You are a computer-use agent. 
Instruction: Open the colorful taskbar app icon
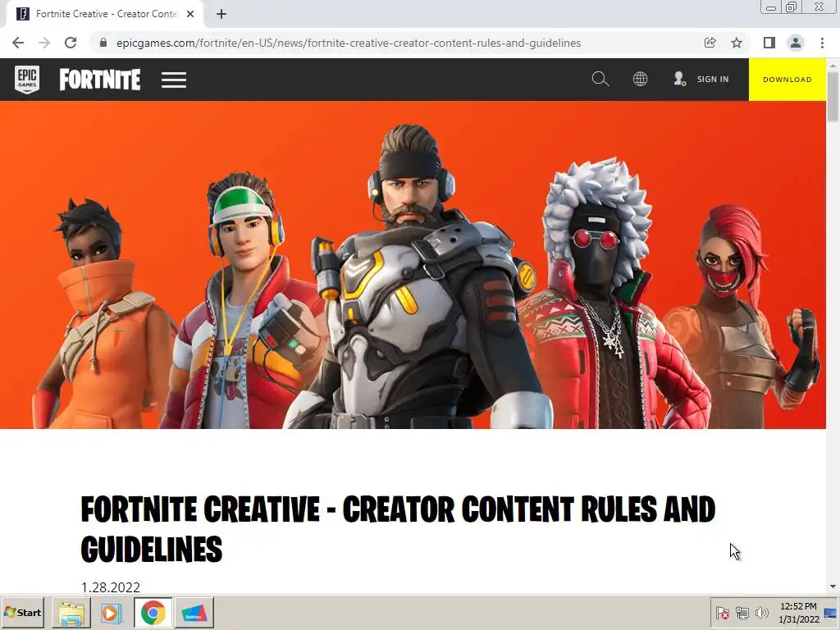tap(194, 613)
